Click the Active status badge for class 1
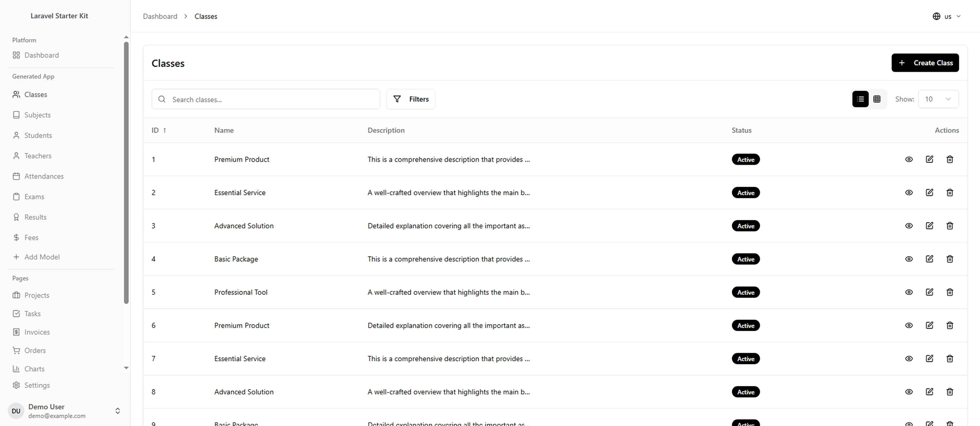Screen dimensions: 980x426 (x=746, y=159)
